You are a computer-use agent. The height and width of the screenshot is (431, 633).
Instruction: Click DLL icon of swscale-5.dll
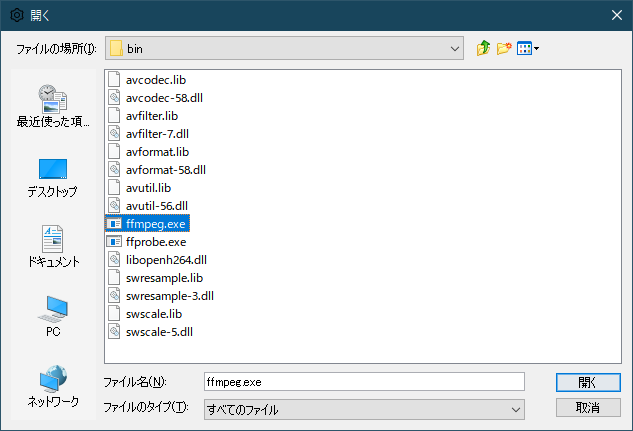(114, 331)
